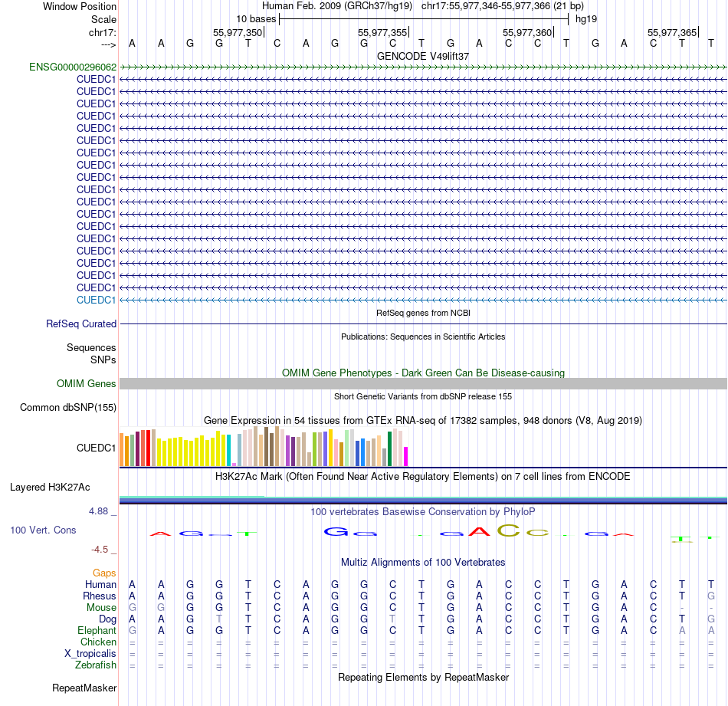The height and width of the screenshot is (706, 728).
Task: Click 'Short Genetic Variants from dbSNP' title
Action: [423, 396]
